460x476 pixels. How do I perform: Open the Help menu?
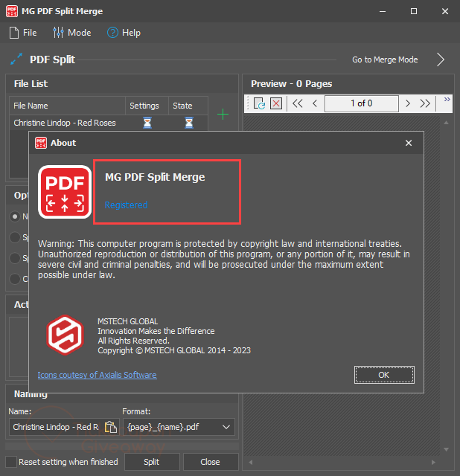(x=124, y=33)
